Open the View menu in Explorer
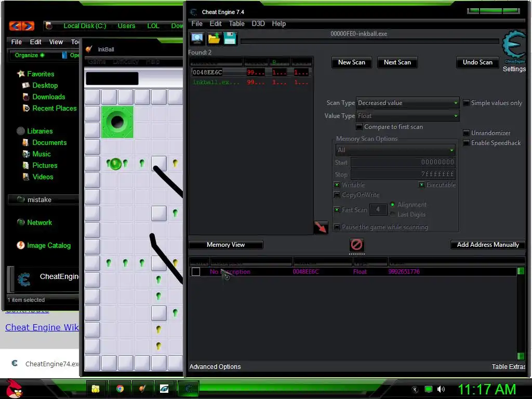Screen dimensions: 532x399 pyautogui.click(x=56, y=42)
